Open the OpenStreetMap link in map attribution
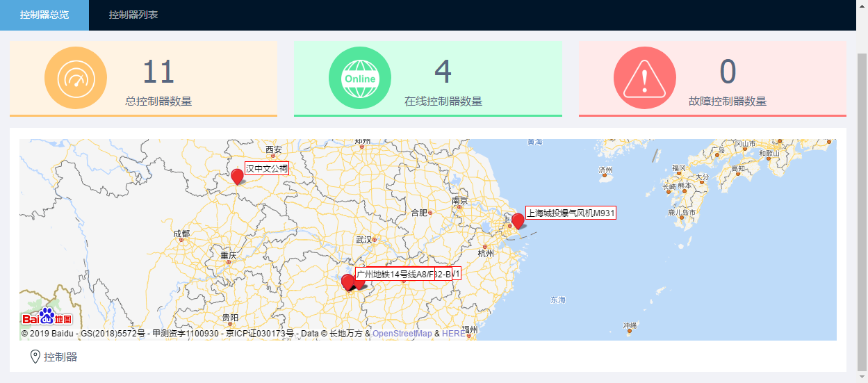Image resolution: width=868 pixels, height=383 pixels. [402, 334]
